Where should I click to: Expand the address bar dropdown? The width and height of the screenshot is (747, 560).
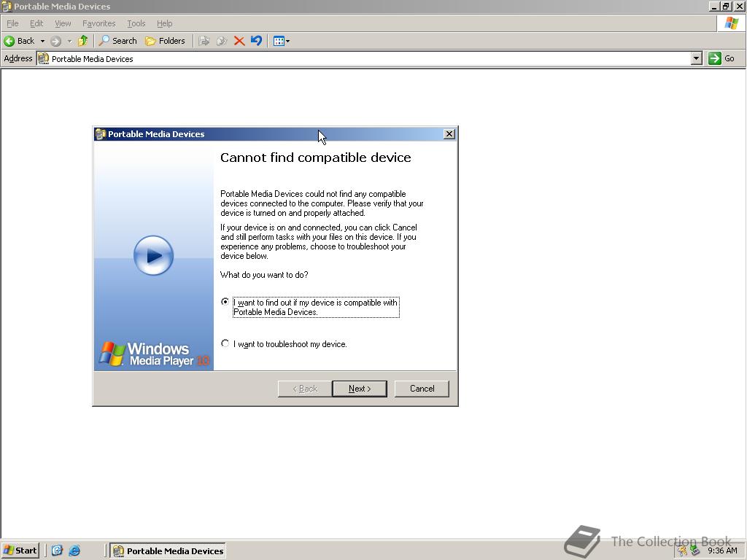click(x=697, y=58)
